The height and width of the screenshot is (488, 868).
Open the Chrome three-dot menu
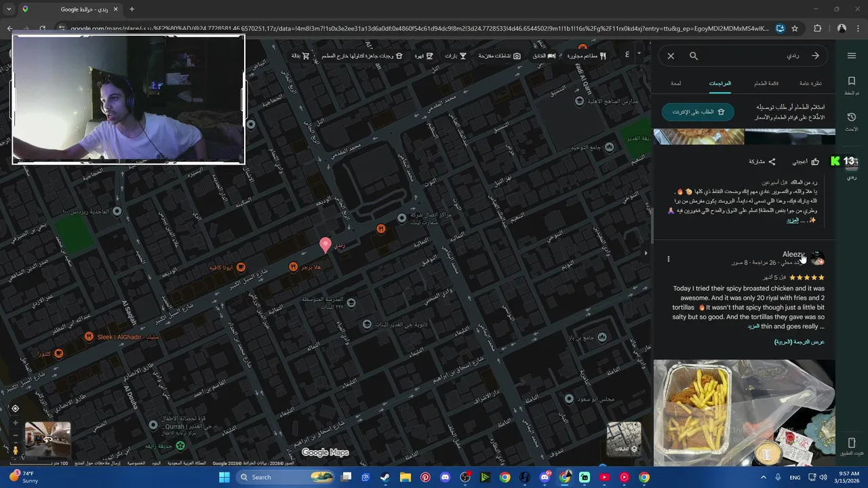click(x=858, y=28)
